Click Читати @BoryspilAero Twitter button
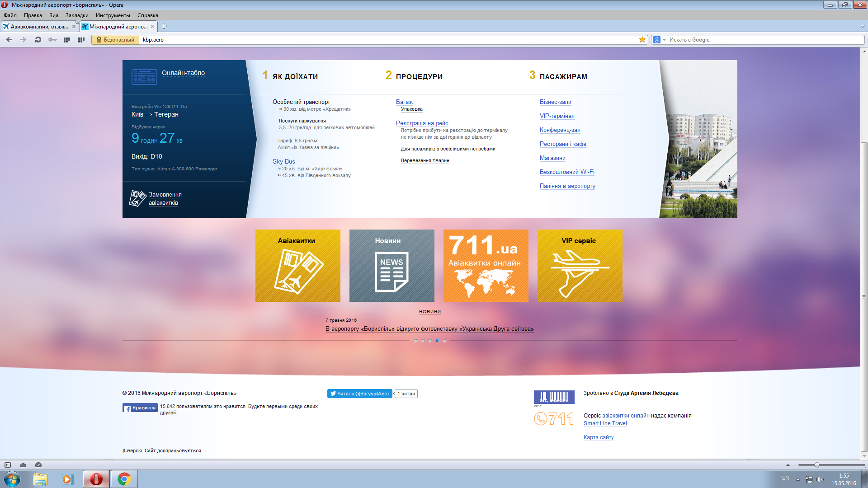Viewport: 868px width, 488px height. click(x=359, y=394)
